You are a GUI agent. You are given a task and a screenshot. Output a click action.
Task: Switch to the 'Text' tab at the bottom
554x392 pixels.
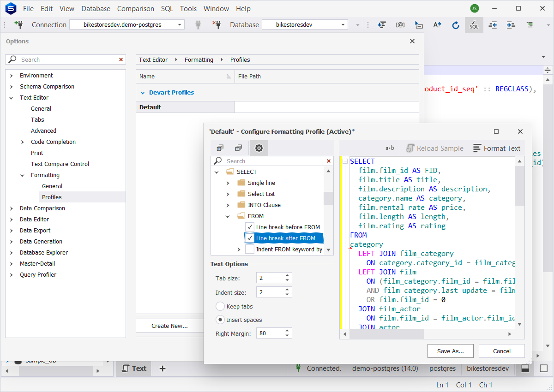133,368
